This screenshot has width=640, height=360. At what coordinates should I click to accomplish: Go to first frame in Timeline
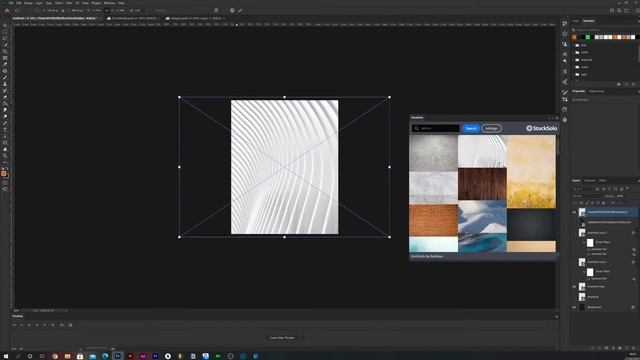coord(14,325)
